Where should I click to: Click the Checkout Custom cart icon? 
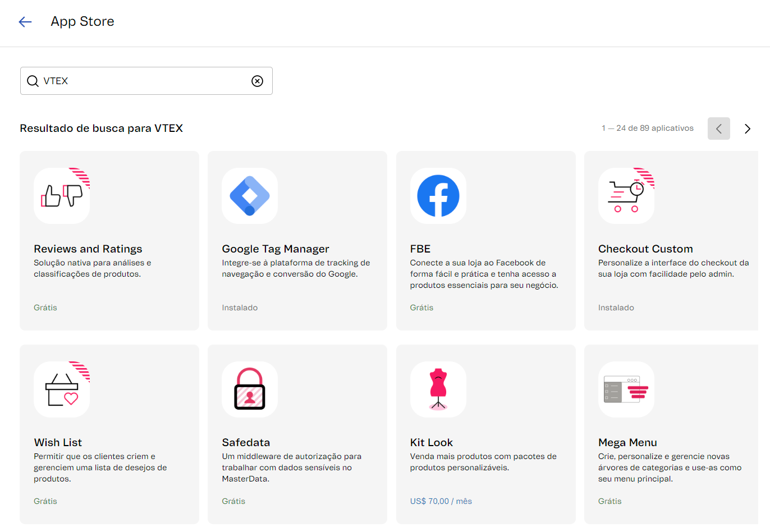coord(626,196)
